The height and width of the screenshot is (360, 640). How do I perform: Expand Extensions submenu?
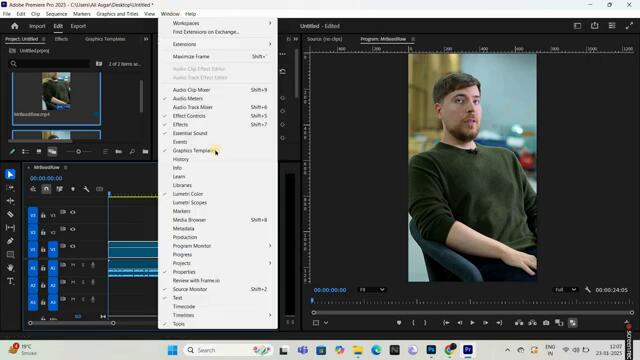click(x=218, y=44)
